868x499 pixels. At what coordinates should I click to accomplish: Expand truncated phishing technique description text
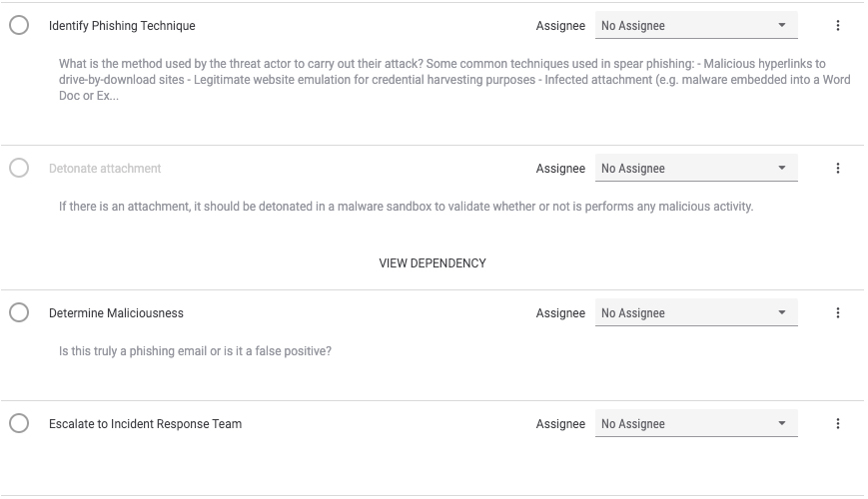[x=454, y=80]
